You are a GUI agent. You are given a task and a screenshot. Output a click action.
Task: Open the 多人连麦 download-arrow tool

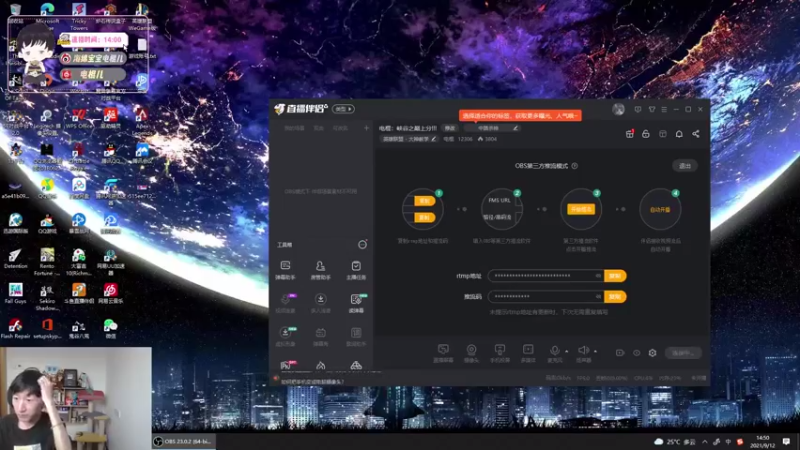[x=320, y=303]
